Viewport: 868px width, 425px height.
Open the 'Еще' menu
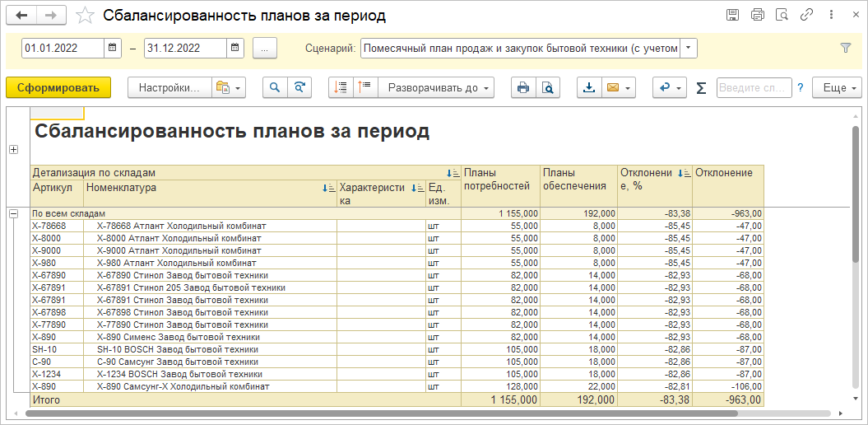pyautogui.click(x=836, y=87)
